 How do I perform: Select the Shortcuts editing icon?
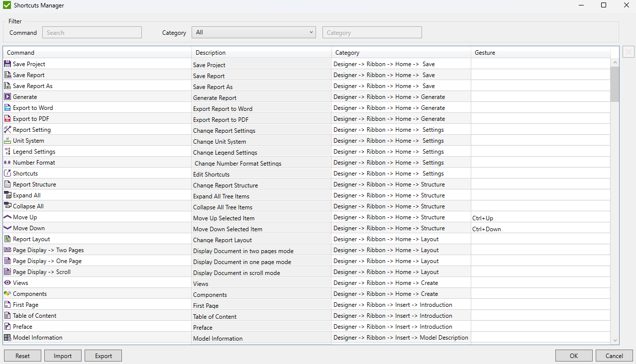click(7, 173)
